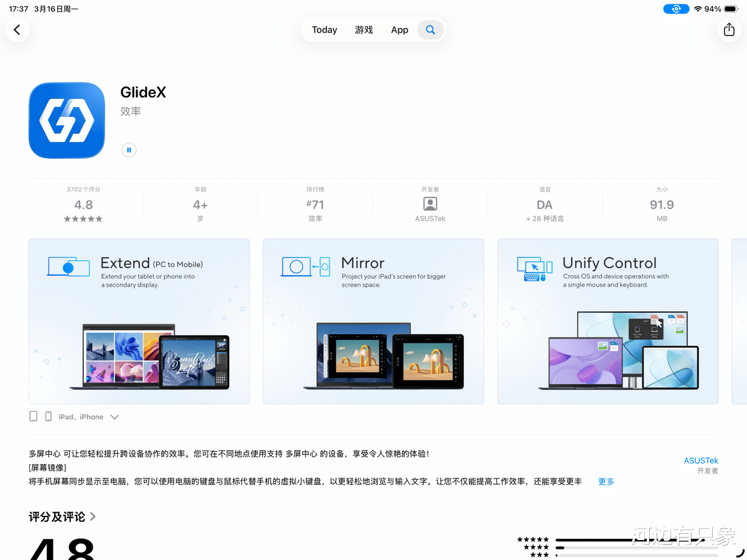Expand description with 更多

tap(606, 482)
